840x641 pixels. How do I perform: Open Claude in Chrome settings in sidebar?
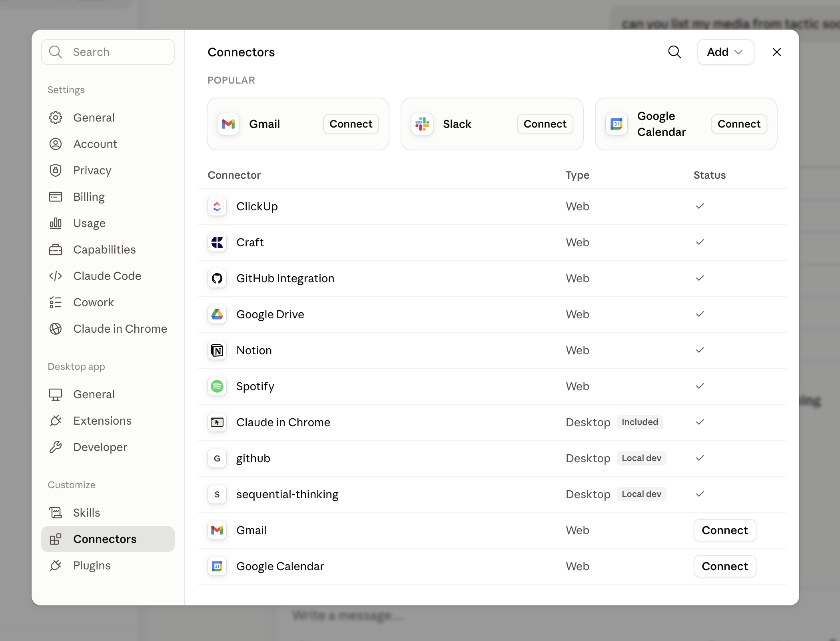108,329
